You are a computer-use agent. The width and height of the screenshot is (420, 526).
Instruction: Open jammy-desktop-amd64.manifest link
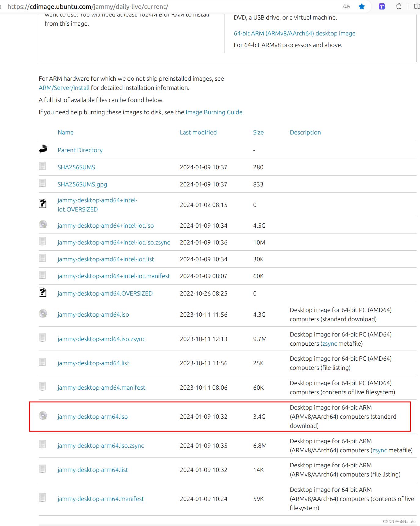(x=101, y=388)
